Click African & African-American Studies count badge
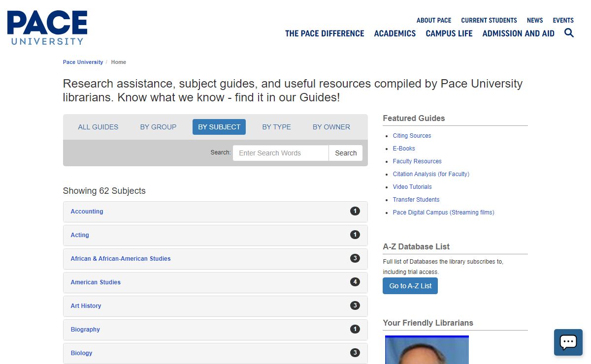The height and width of the screenshot is (364, 591). pyautogui.click(x=355, y=258)
